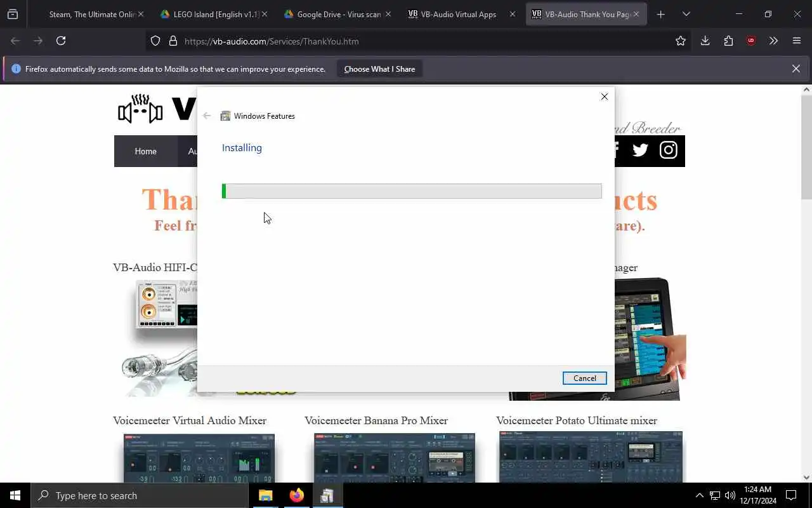The image size is (812, 508).
Task: Open Voicemeeter Potato Ultimate mixer link
Action: click(577, 420)
